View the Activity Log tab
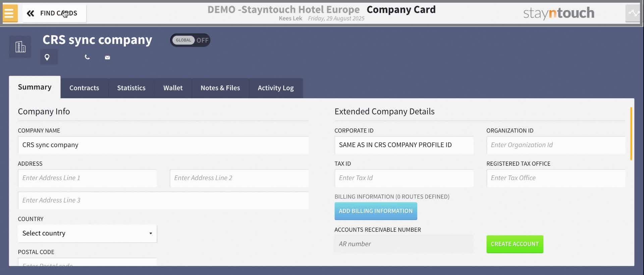 (x=276, y=88)
